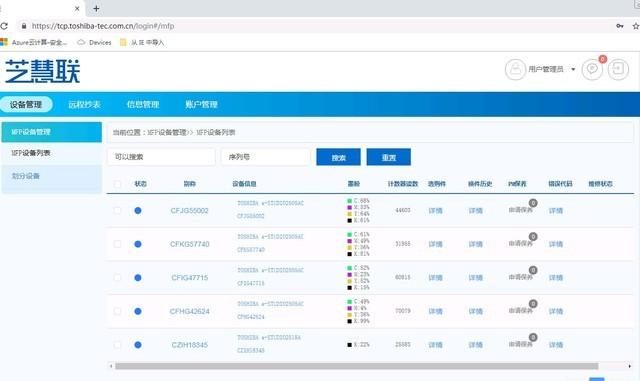Click the PM badge on CFIG47715 row
The height and width of the screenshot is (381, 640).
[x=533, y=270]
